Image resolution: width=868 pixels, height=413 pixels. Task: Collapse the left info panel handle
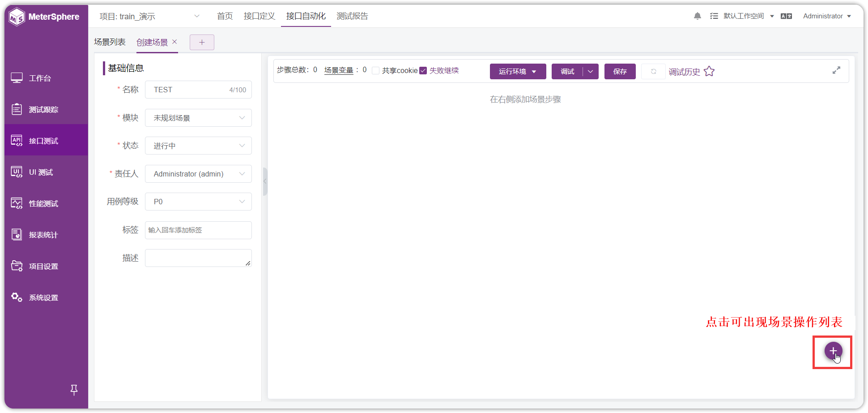[x=265, y=181]
